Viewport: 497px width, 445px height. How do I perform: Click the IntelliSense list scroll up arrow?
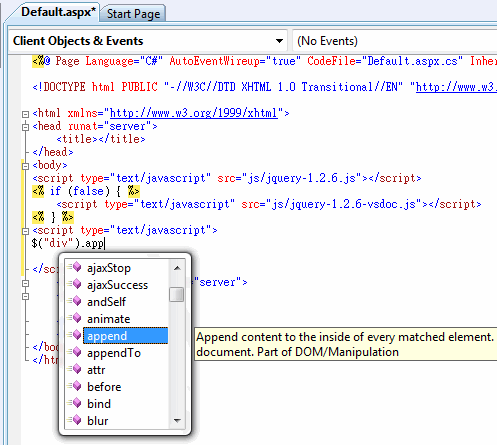tap(177, 268)
